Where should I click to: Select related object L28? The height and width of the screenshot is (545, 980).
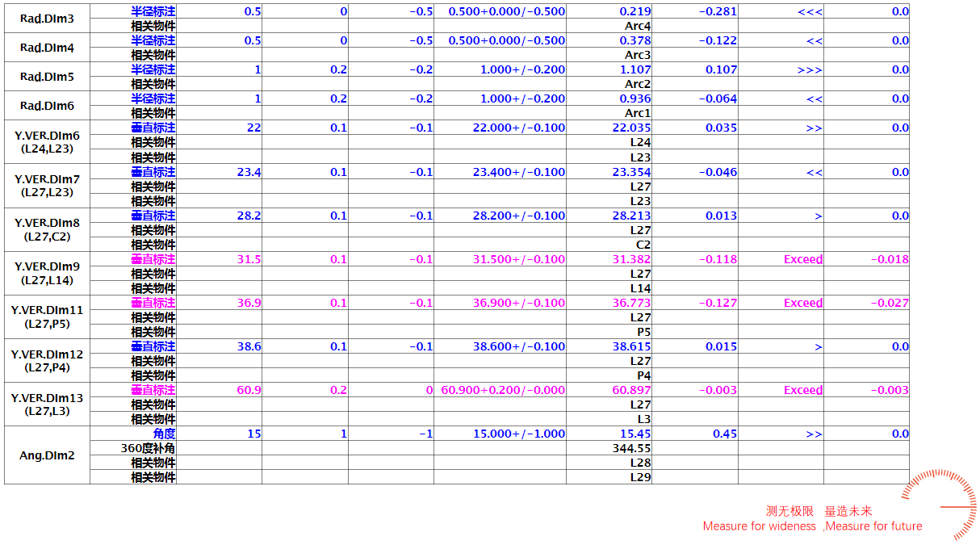(640, 463)
